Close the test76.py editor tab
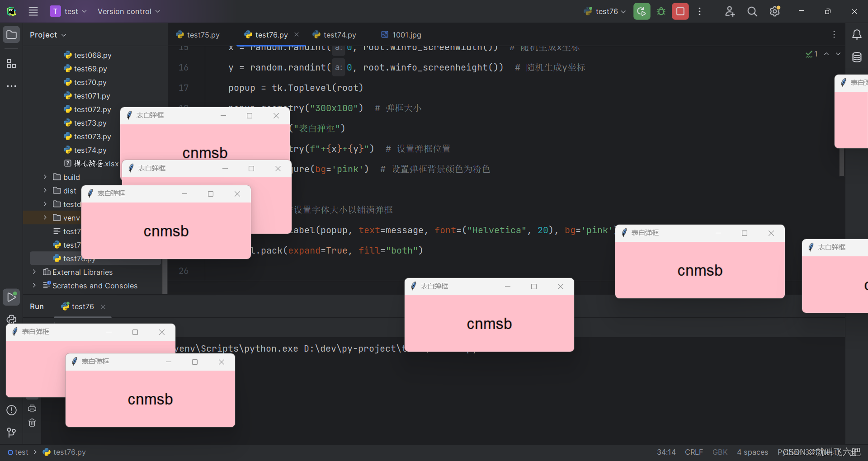 tap(297, 34)
